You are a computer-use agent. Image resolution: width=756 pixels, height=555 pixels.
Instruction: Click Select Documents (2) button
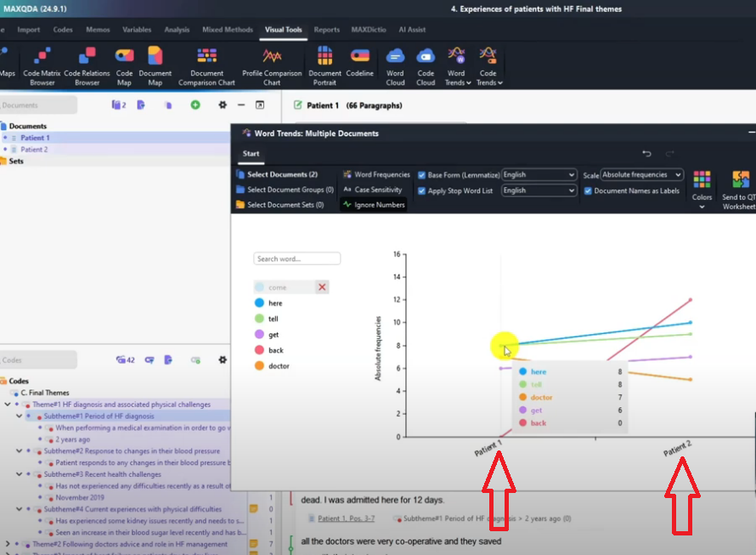click(x=277, y=174)
